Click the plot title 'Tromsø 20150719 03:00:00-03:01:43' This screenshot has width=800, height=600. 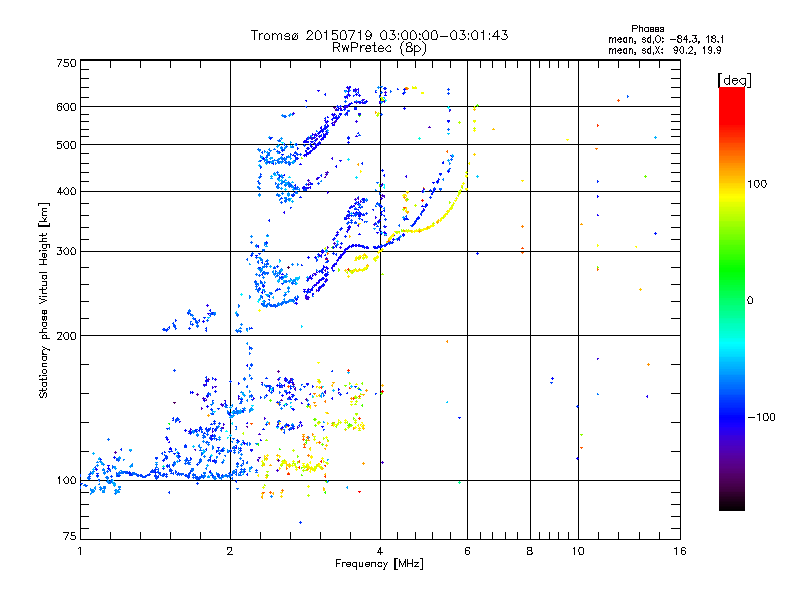(x=379, y=35)
